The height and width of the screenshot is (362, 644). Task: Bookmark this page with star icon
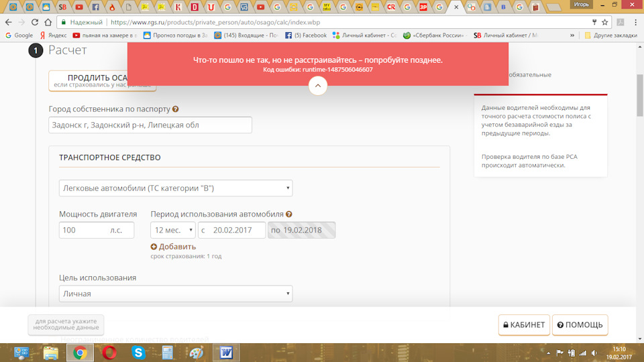[x=604, y=22]
